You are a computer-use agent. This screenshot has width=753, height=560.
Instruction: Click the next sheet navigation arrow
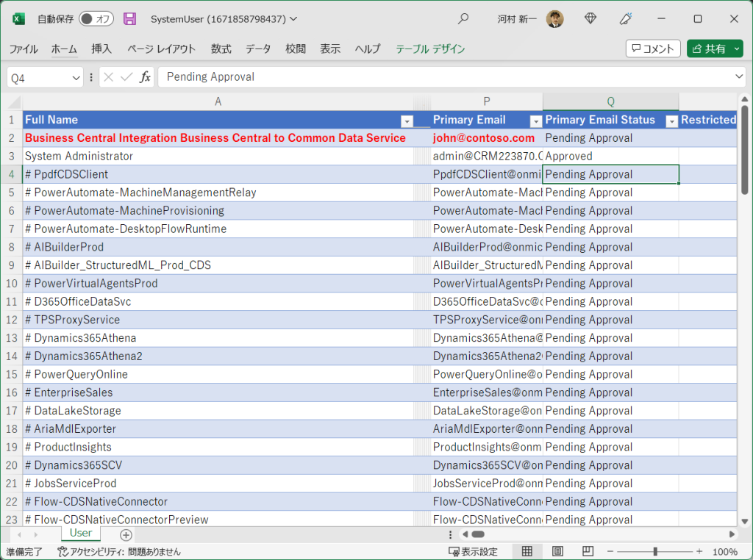[36, 534]
